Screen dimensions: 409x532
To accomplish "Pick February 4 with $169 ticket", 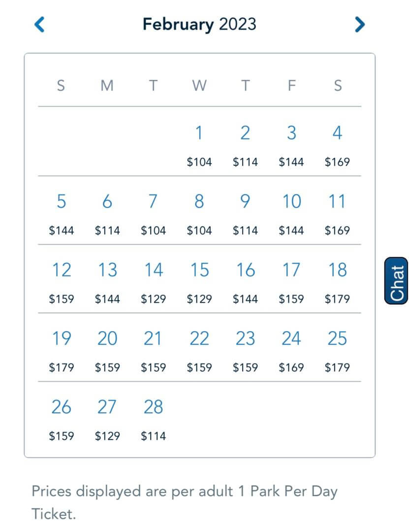I will tap(337, 145).
